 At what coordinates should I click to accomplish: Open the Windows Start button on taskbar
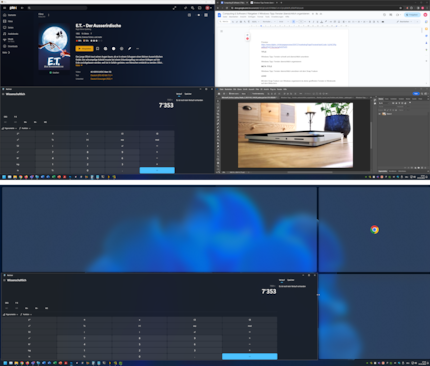tap(5, 177)
